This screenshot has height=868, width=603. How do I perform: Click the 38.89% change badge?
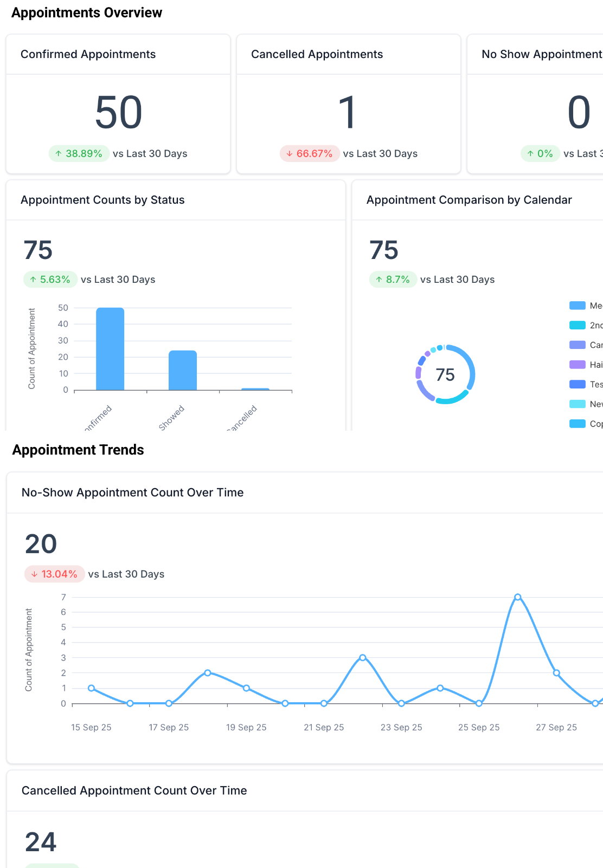(79, 154)
